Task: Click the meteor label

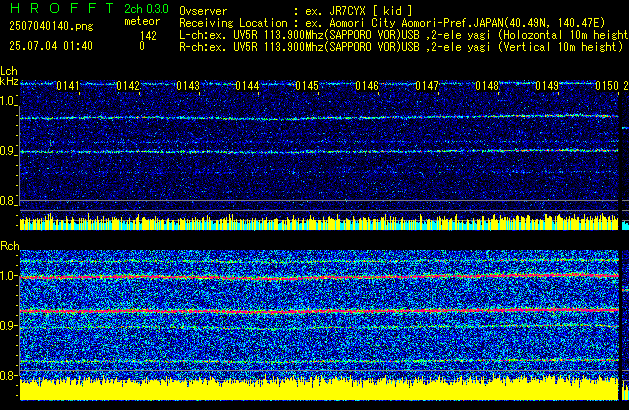Action: coord(142,21)
